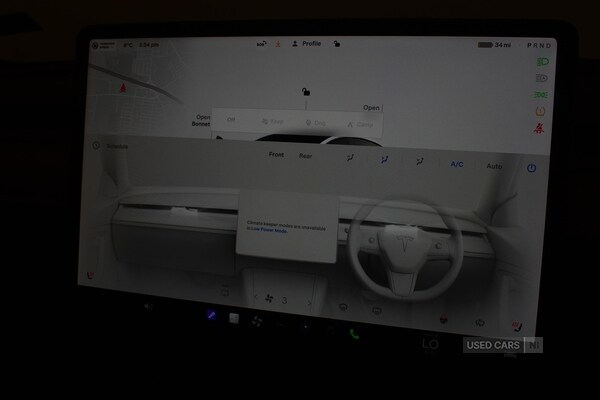Tap the SOS emergency icon
This screenshot has width=600, height=400.
point(261,44)
